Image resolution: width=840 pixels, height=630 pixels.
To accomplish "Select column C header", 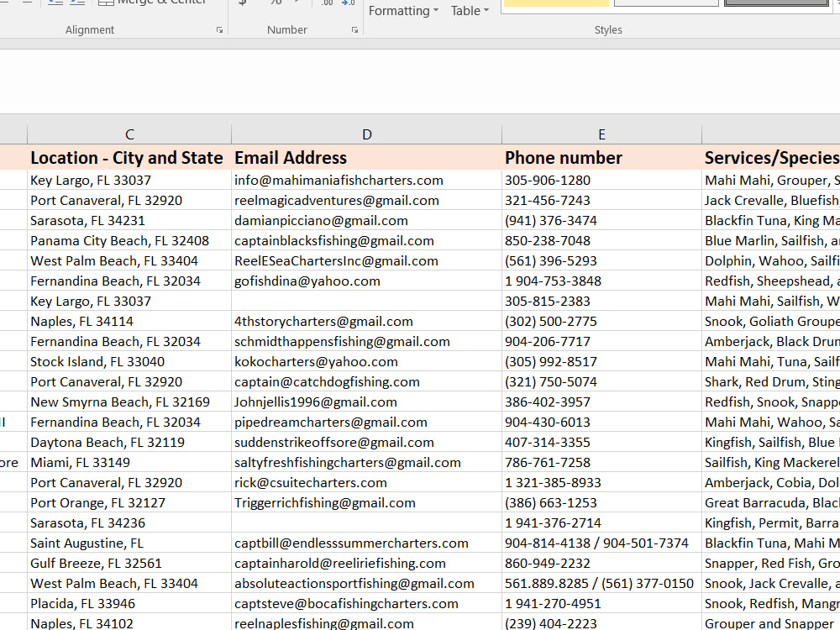I will (129, 134).
